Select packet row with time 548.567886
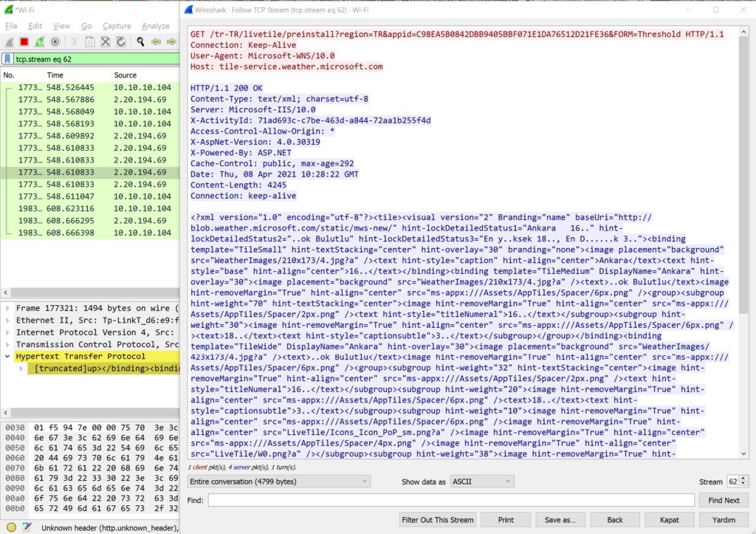This screenshot has width=756, height=534. (90, 100)
